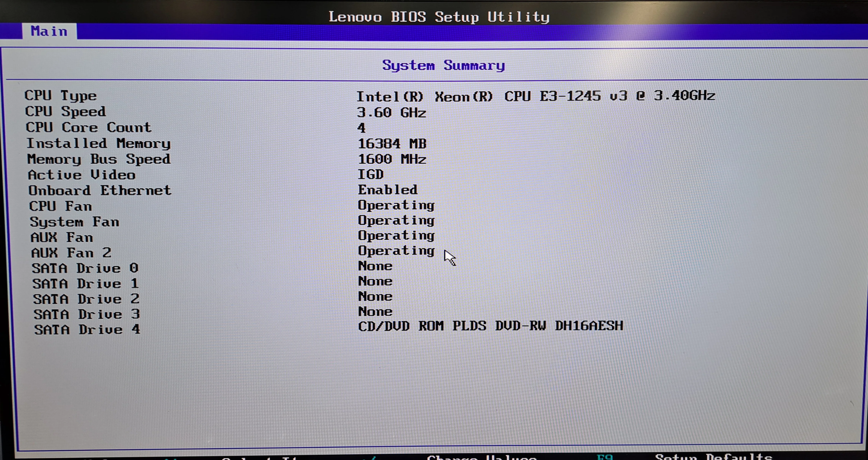Select the Operating status of AUX Fan
The height and width of the screenshot is (460, 868).
tap(396, 236)
